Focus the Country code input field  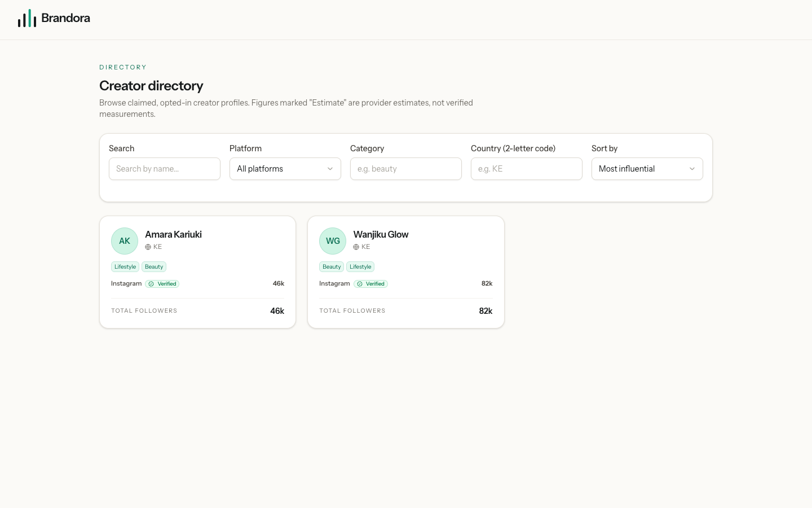(x=527, y=169)
